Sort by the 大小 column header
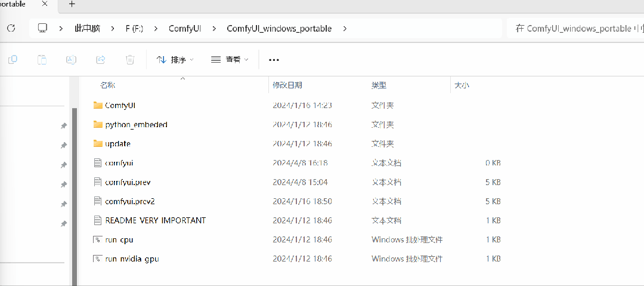The height and width of the screenshot is (286, 644). [x=462, y=85]
